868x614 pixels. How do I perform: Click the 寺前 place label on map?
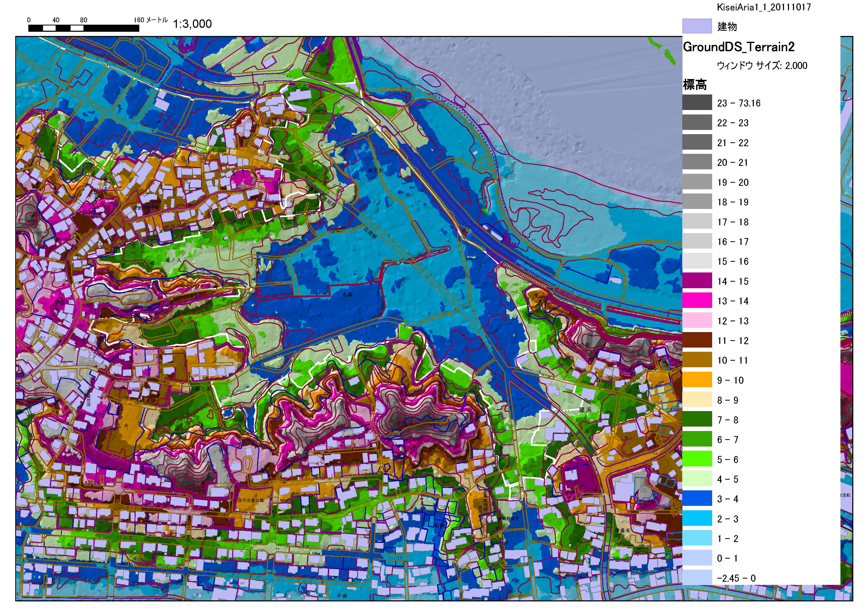coord(347,294)
